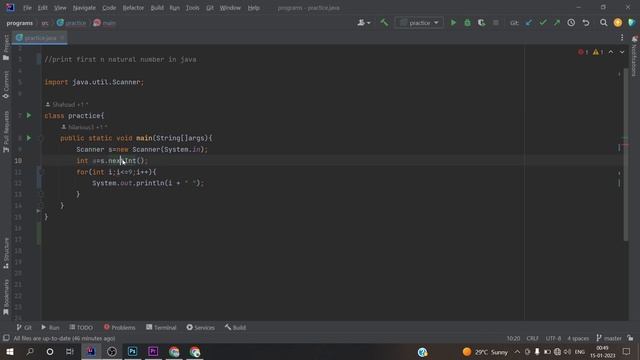Screen dimensions: 640x360
Task: Open the Navigate menu
Action: (x=84, y=8)
